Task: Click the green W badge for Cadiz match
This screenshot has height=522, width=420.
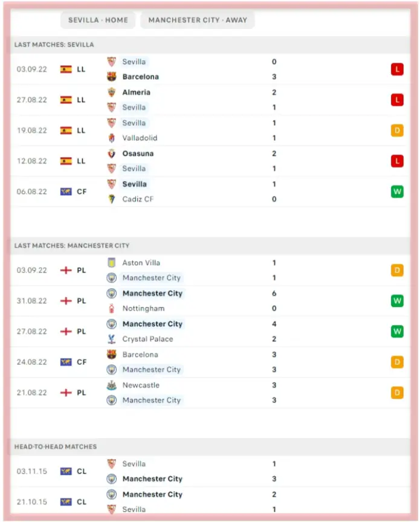Action: tap(397, 192)
